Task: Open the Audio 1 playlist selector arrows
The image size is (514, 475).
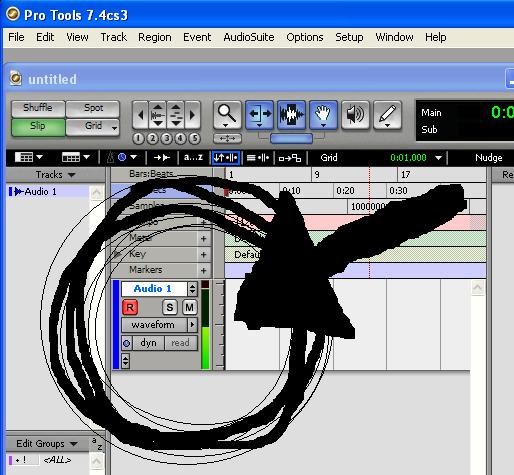Action: [x=192, y=289]
